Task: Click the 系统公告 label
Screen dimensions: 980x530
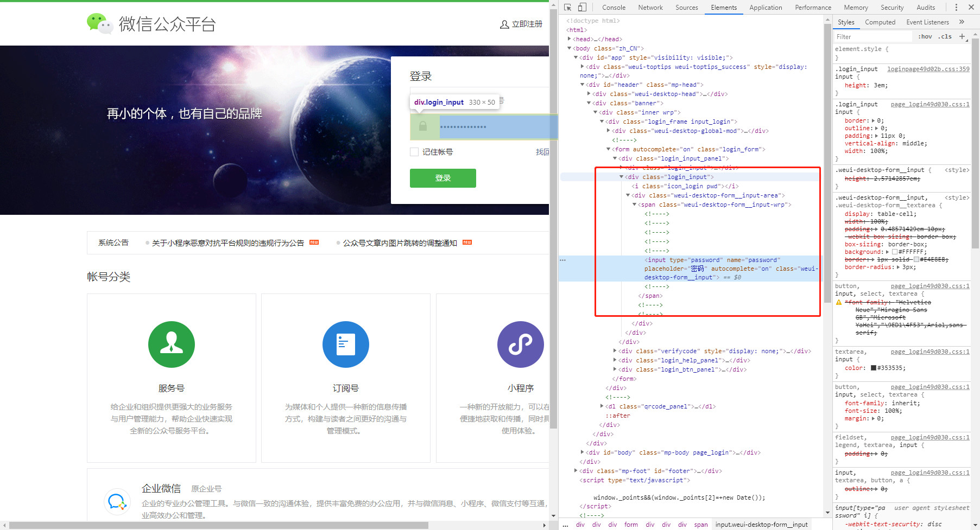Action: [113, 242]
